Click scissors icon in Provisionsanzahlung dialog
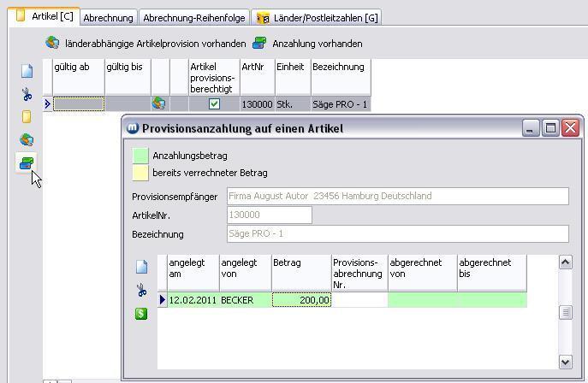 [x=141, y=291]
